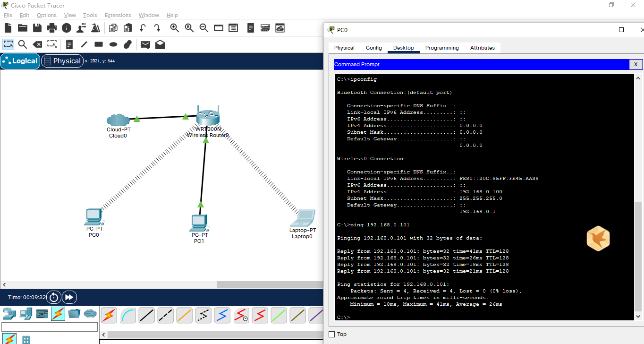Open the Help menu

pyautogui.click(x=172, y=15)
